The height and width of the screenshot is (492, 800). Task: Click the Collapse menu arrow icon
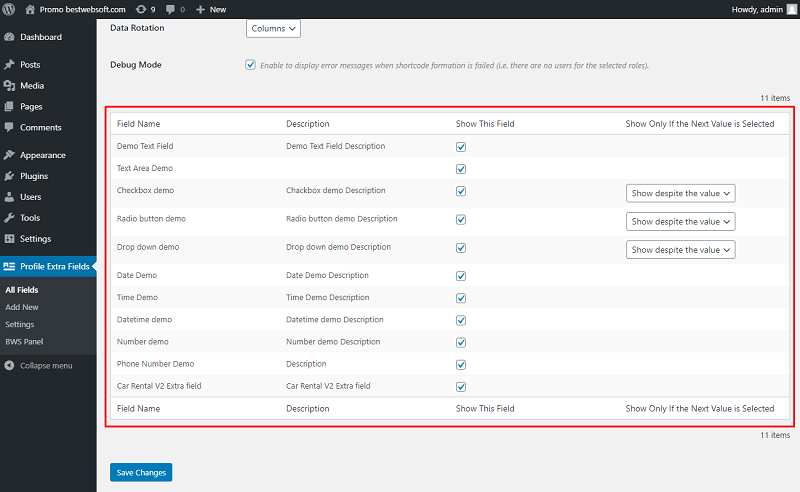pos(9,365)
